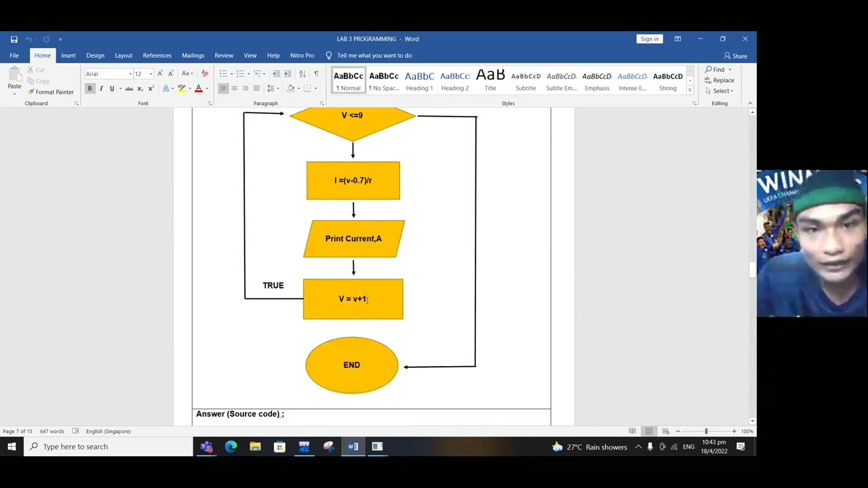Expand bullet list style dropdown
The image size is (868, 488).
[231, 74]
